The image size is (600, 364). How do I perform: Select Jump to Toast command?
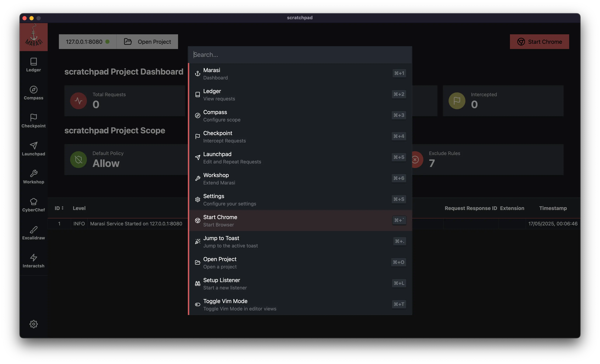(x=301, y=242)
